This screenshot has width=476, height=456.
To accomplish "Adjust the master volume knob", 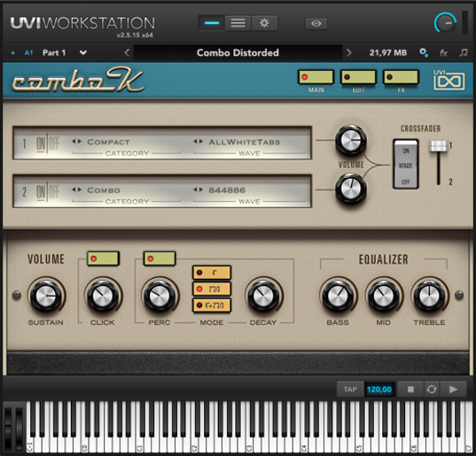I will [445, 23].
